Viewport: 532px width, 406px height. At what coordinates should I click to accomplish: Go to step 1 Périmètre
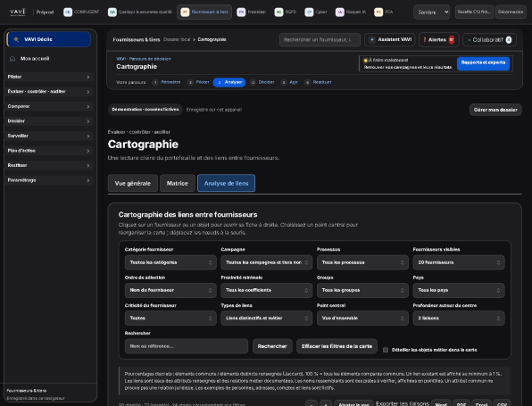[167, 82]
